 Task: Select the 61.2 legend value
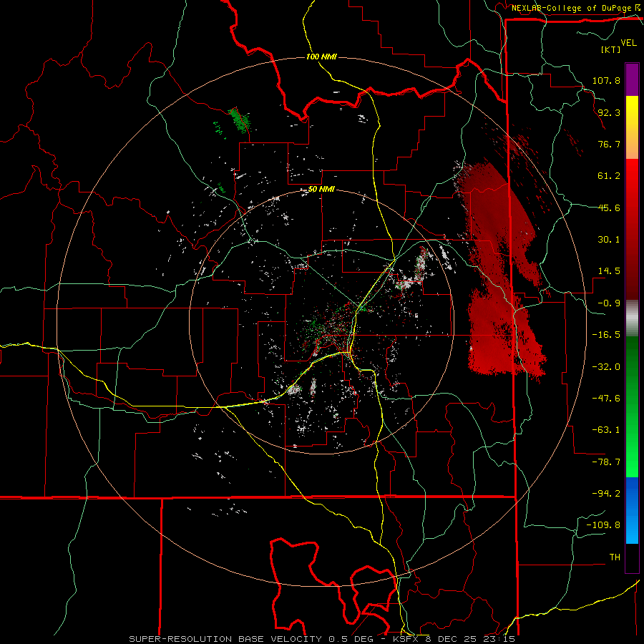(x=609, y=176)
